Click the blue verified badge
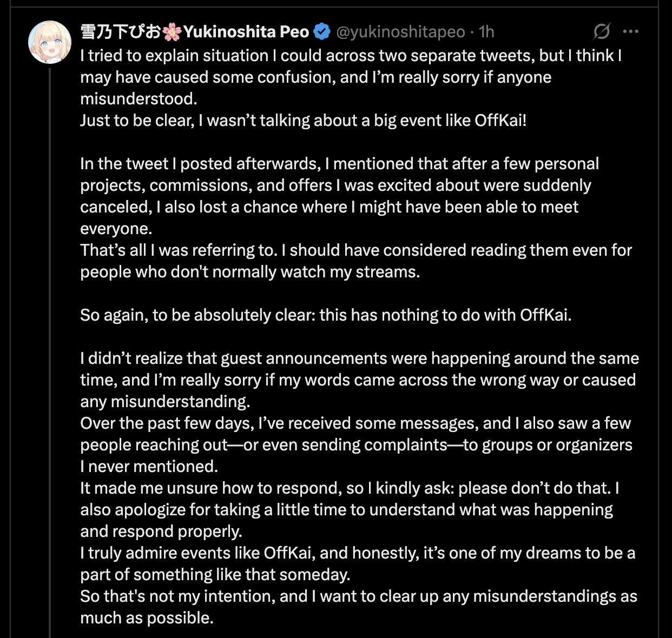Viewport: 672px width, 638px height. click(322, 32)
